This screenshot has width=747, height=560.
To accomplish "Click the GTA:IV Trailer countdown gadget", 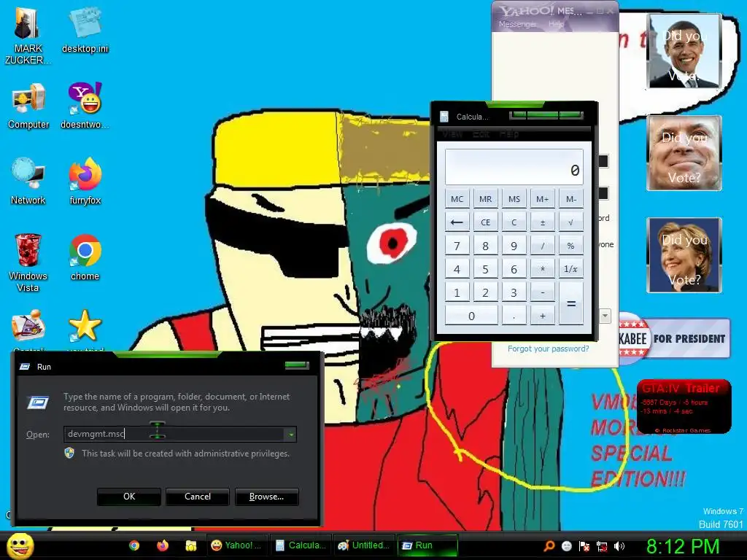I will pyautogui.click(x=684, y=406).
